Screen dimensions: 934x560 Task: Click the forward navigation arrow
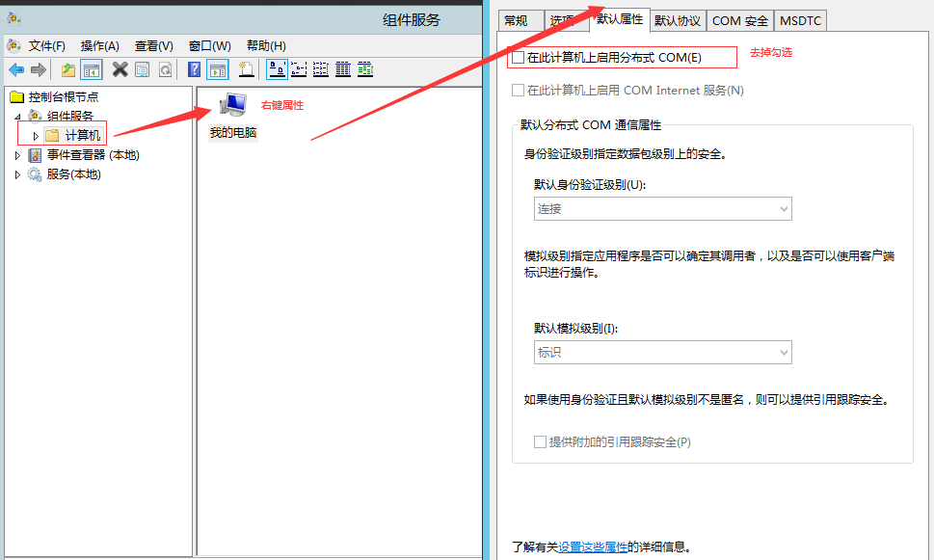pos(40,69)
